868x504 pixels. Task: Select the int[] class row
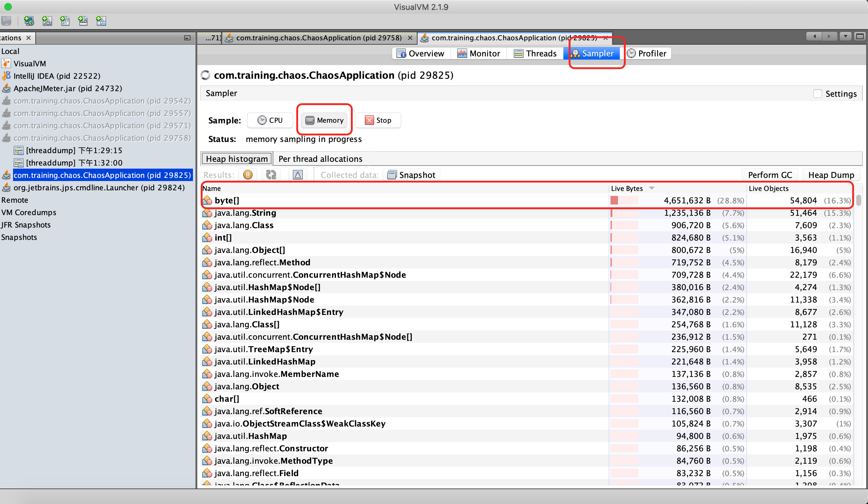click(527, 237)
